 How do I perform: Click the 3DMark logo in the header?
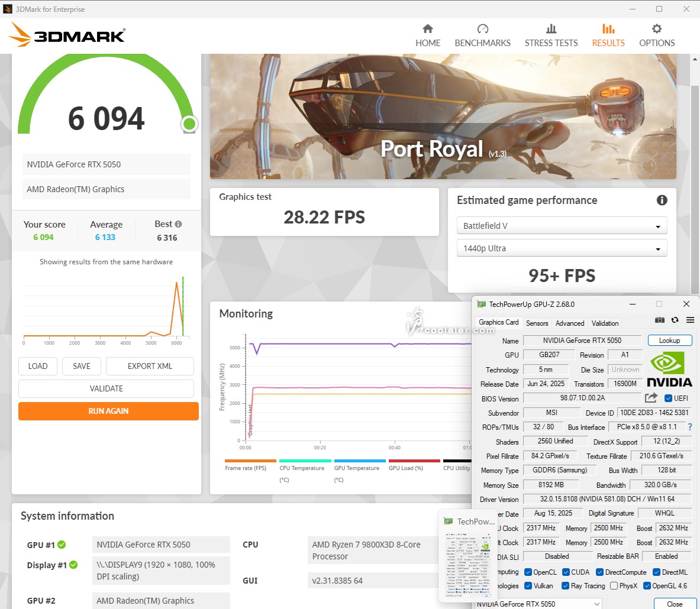click(67, 35)
